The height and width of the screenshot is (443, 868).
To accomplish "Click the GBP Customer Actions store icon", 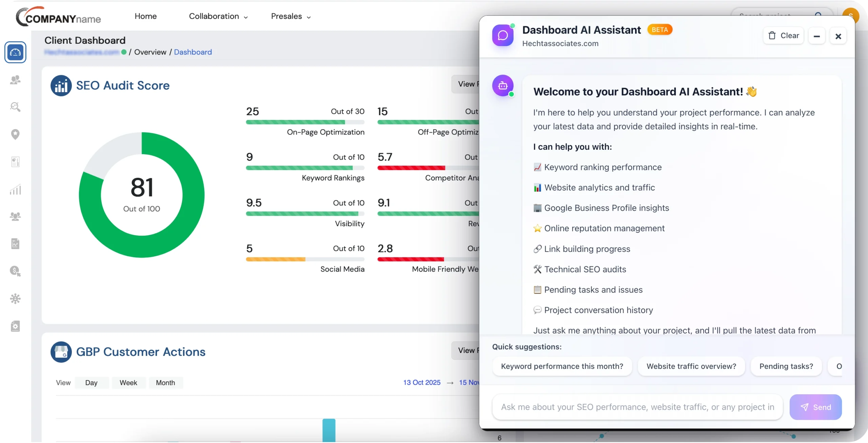I will click(61, 352).
